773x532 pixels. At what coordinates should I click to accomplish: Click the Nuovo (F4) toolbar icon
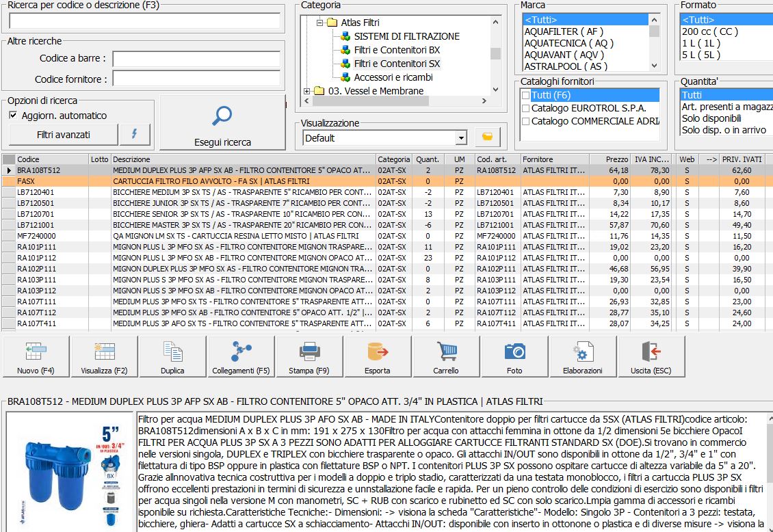36,356
